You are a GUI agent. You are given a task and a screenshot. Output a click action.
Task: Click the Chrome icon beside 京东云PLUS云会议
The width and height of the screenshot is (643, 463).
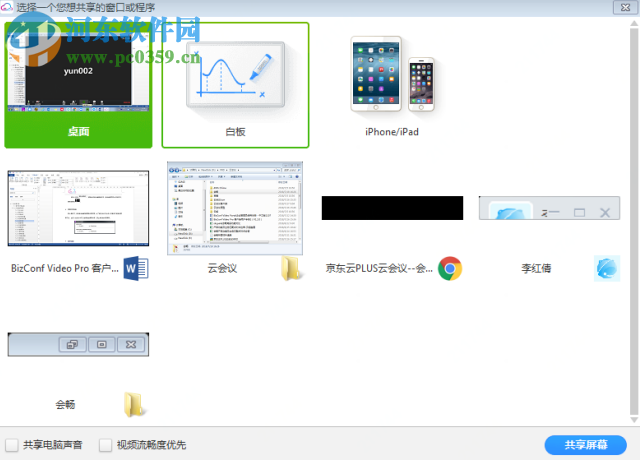[x=450, y=269]
